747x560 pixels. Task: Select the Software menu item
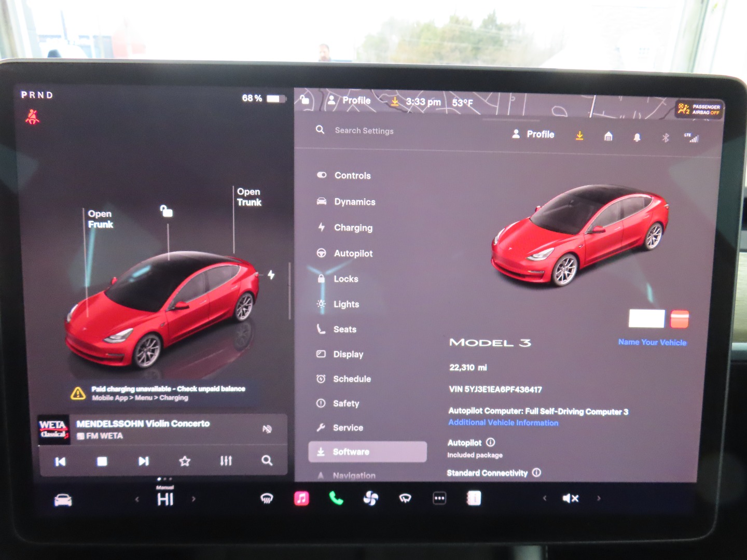(x=367, y=452)
